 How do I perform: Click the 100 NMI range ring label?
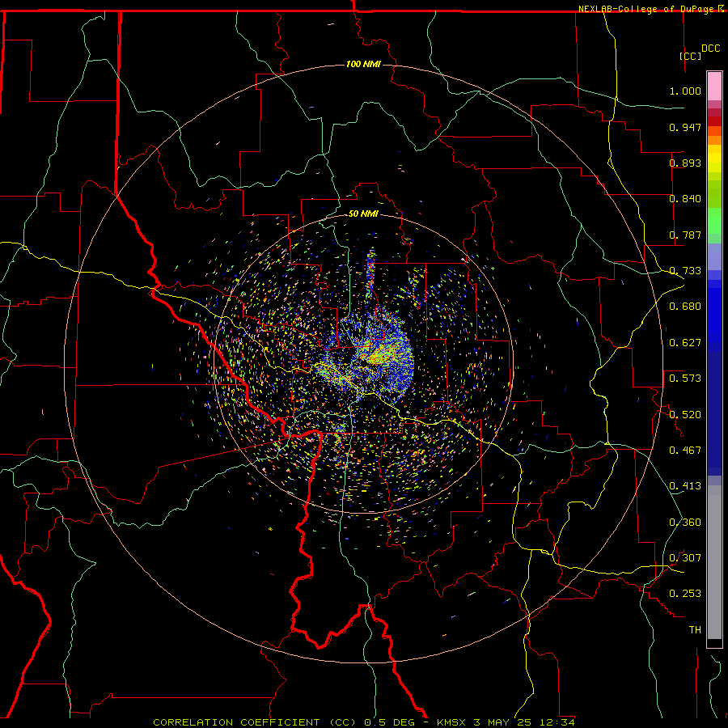click(x=363, y=64)
